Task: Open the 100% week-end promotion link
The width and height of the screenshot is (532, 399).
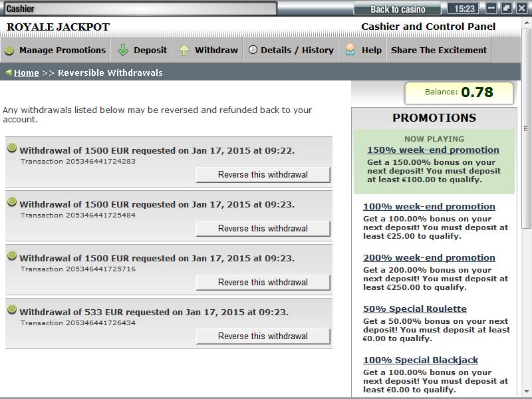Action: pyautogui.click(x=429, y=206)
